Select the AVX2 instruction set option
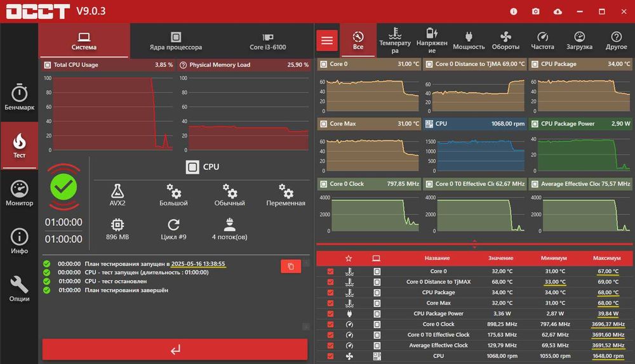Screen dimensions: 635x364 (x=117, y=195)
